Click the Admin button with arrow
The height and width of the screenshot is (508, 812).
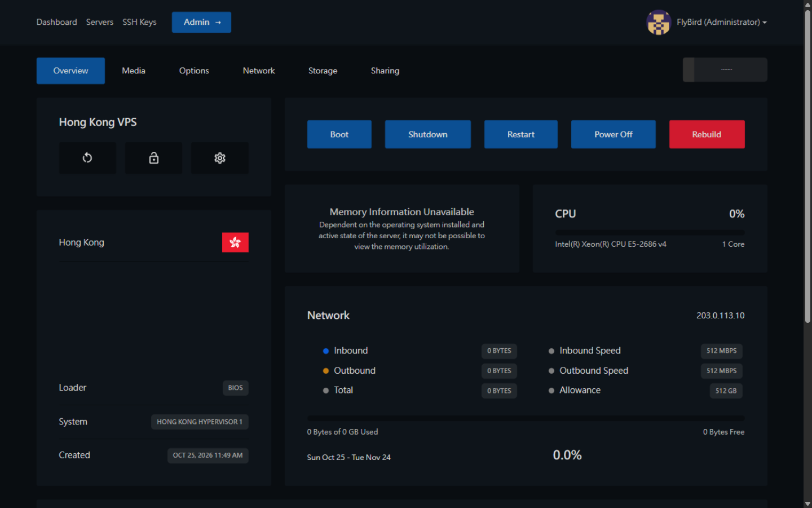tap(201, 22)
